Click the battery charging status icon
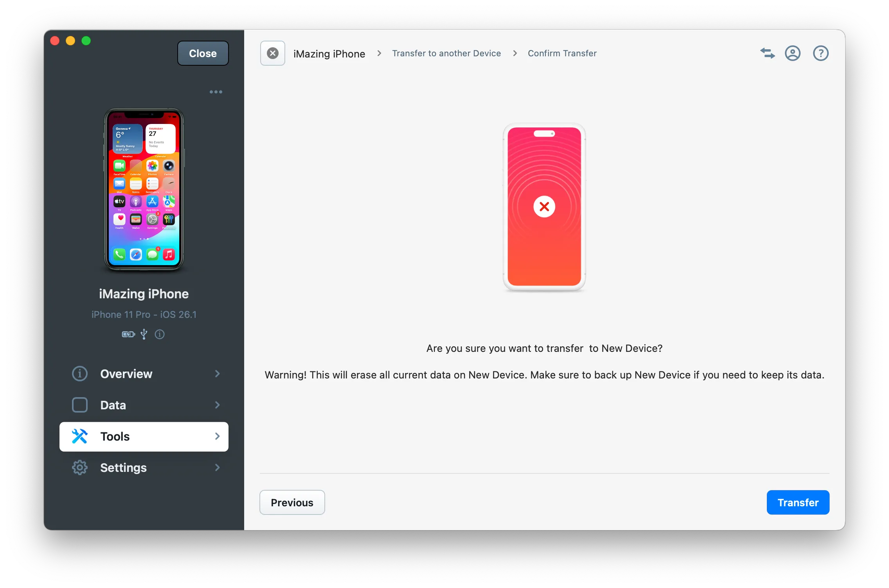The height and width of the screenshot is (588, 889). 128,334
